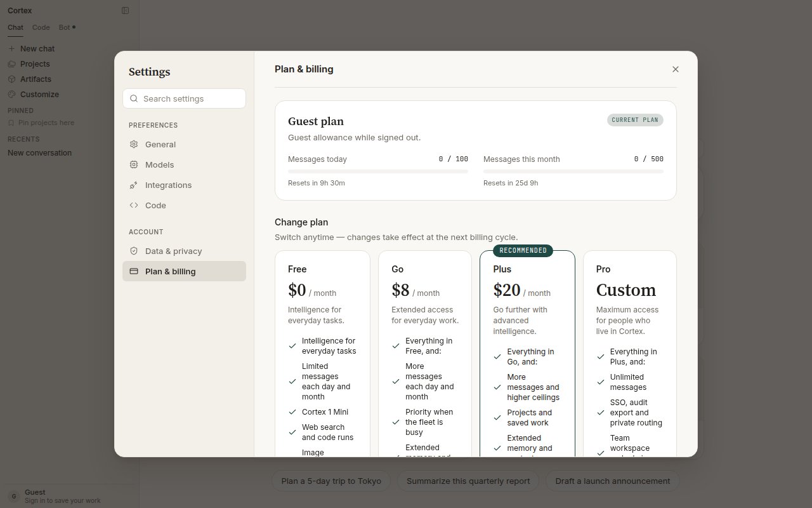The width and height of the screenshot is (812, 508).
Task: Open Customize in the sidebar
Action: 69,94
